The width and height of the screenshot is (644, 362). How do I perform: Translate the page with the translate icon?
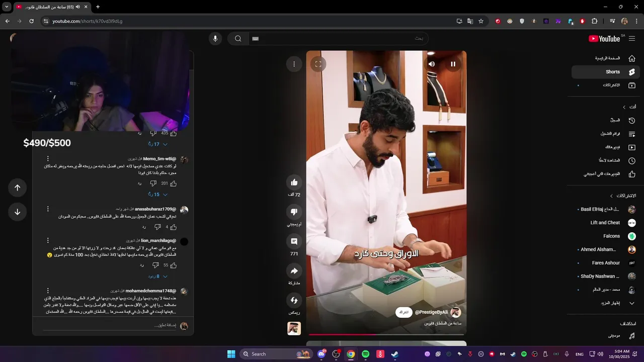coord(470,21)
